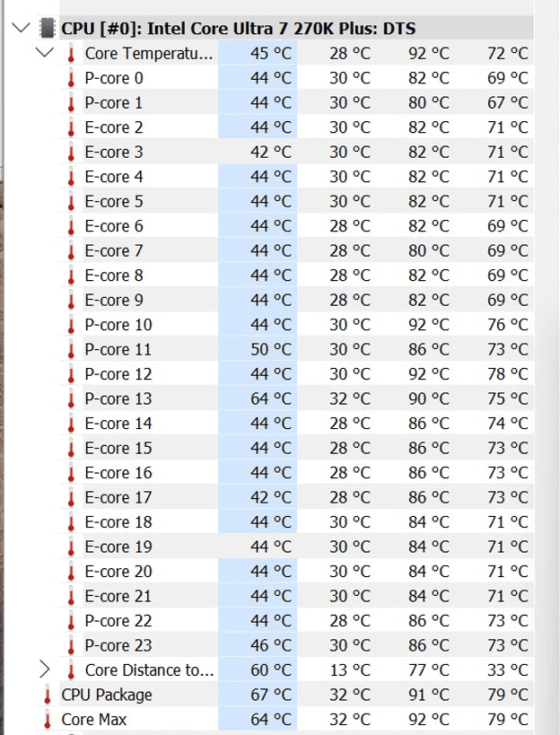
Task: Click the CPU chip icon in the header
Action: pos(47,28)
